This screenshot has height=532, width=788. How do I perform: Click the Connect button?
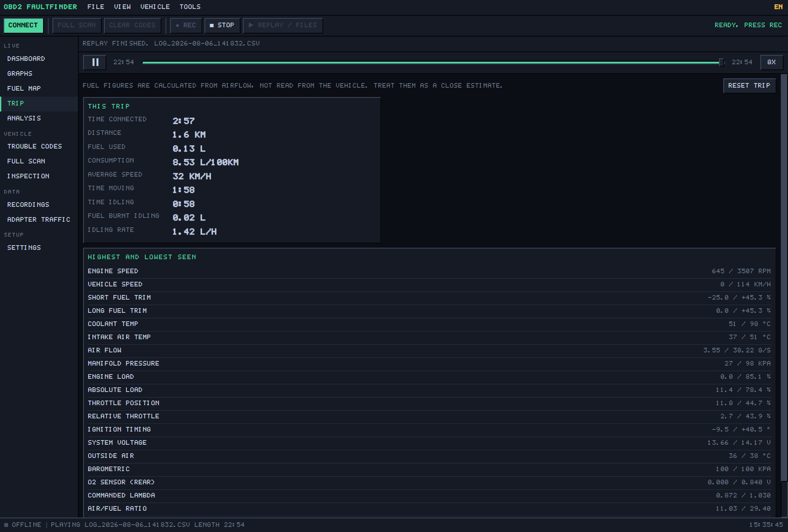pyautogui.click(x=23, y=25)
